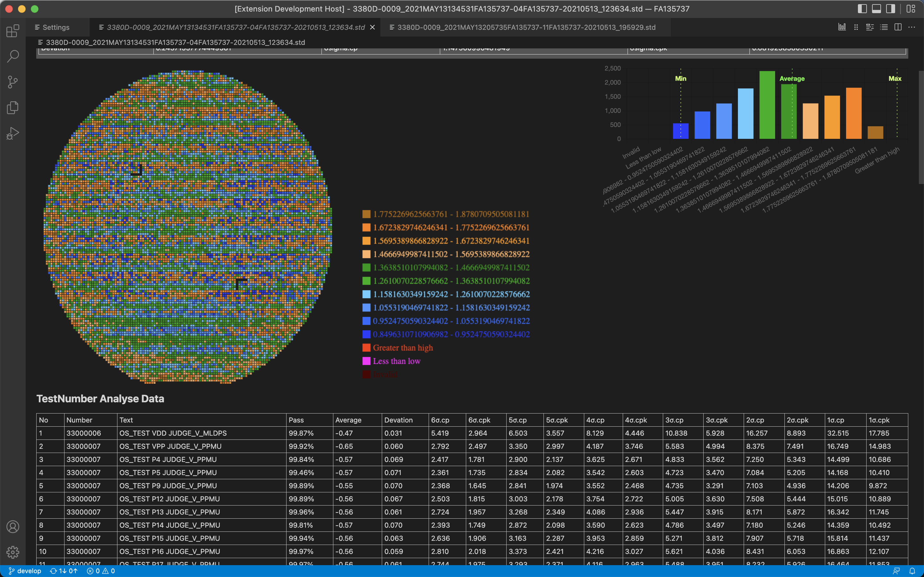Open the Manage gear menu
The image size is (924, 577).
[13, 552]
